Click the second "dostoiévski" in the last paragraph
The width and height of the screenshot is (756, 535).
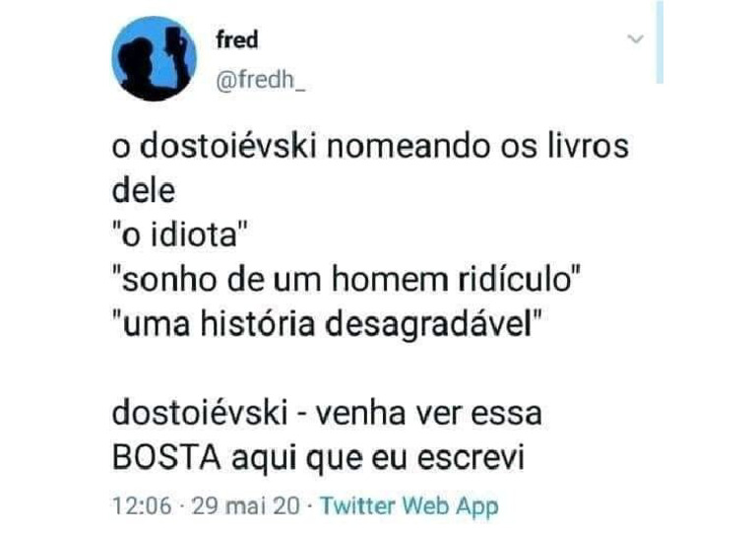tap(200, 414)
